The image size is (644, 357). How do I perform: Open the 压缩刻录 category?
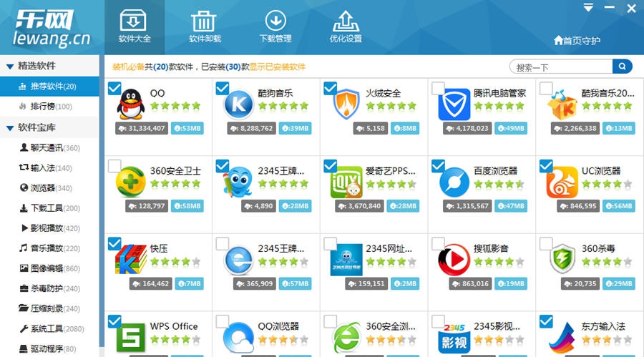49,308
